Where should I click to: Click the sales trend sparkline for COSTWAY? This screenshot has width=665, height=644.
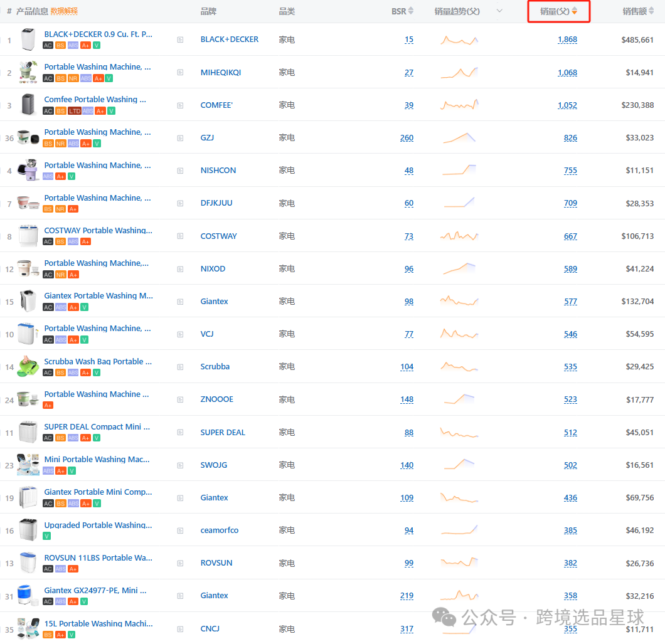pos(459,236)
